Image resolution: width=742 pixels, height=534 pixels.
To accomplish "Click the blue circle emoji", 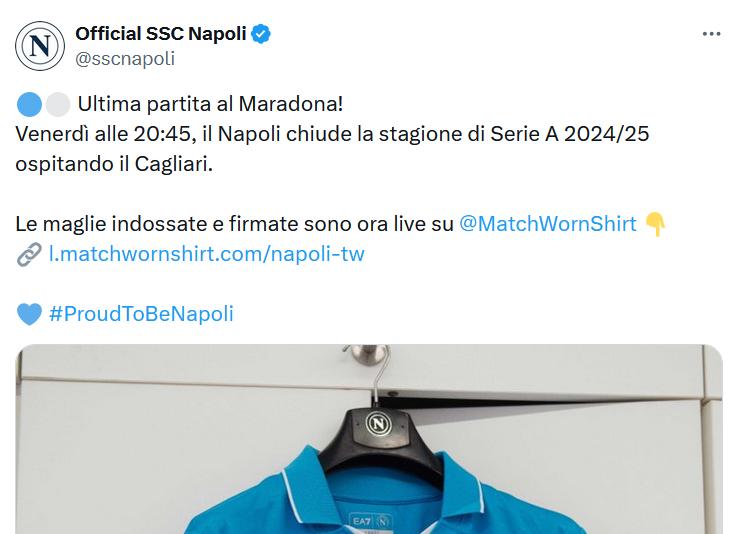I will [29, 105].
